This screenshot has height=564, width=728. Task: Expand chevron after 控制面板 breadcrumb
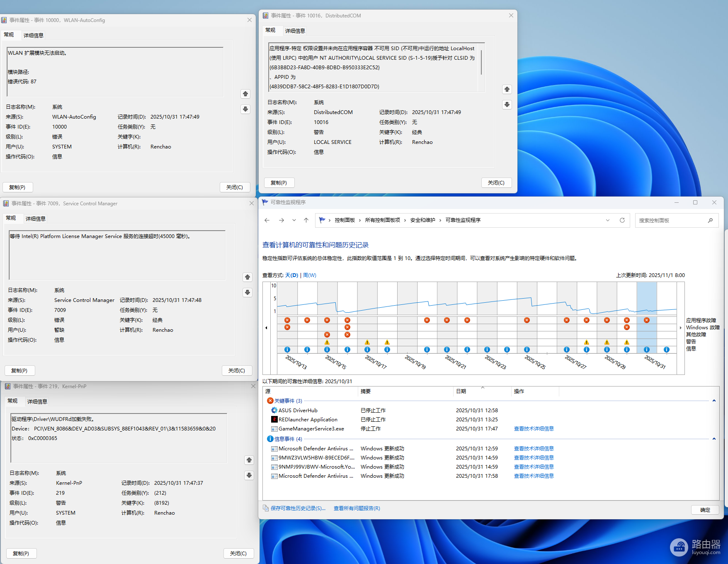(x=360, y=220)
